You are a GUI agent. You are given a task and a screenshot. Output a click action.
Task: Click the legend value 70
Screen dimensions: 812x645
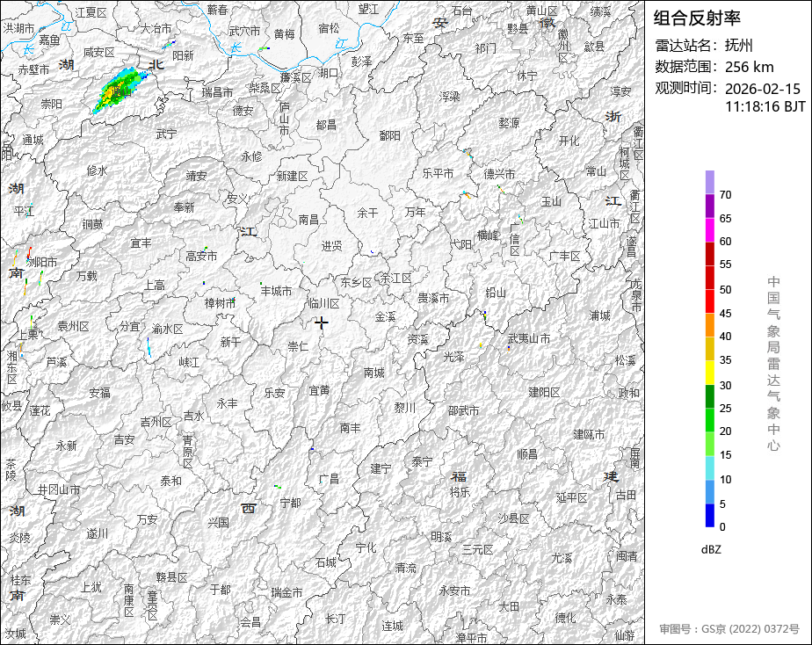[725, 195]
